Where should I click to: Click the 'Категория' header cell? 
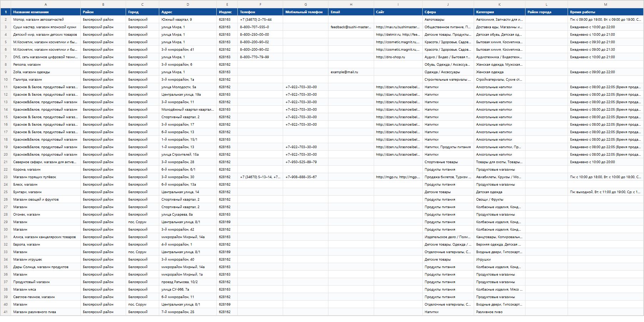click(499, 12)
